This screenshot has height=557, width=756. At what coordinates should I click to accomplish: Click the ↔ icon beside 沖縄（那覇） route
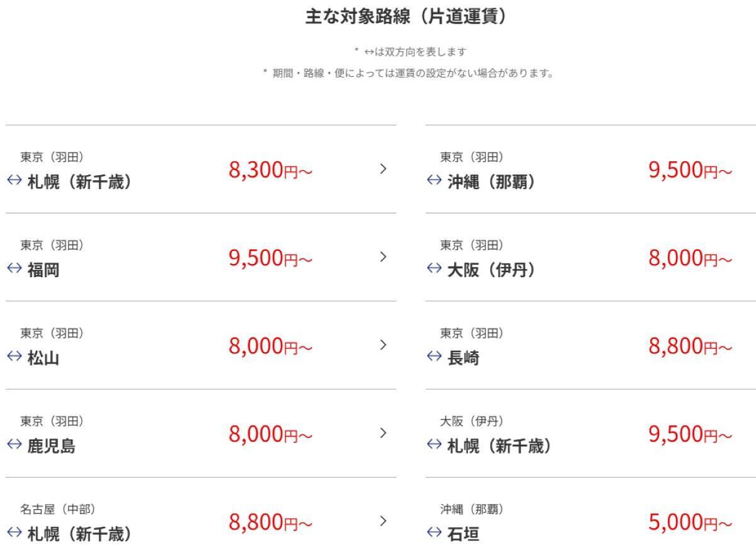point(433,181)
